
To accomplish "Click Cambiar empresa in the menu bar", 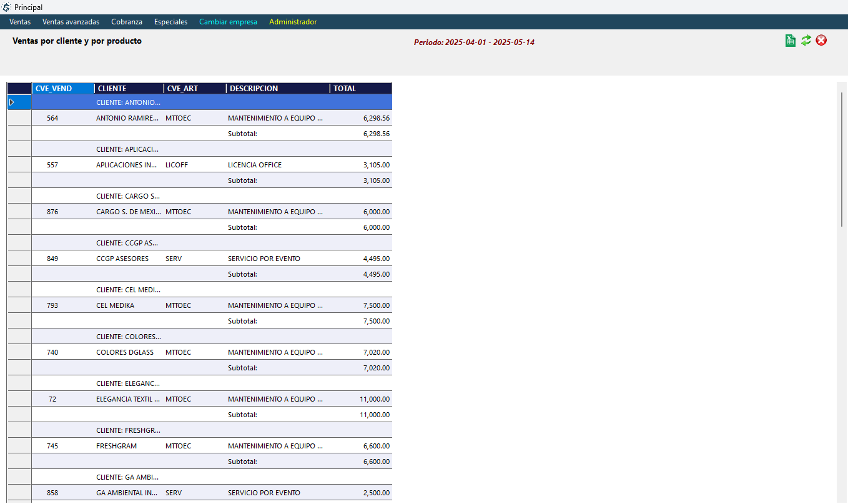I will pyautogui.click(x=228, y=22).
